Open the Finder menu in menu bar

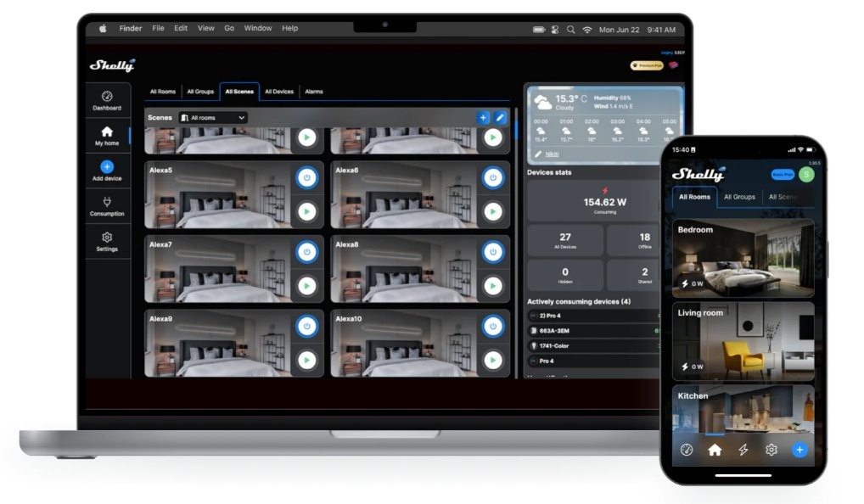pos(131,28)
